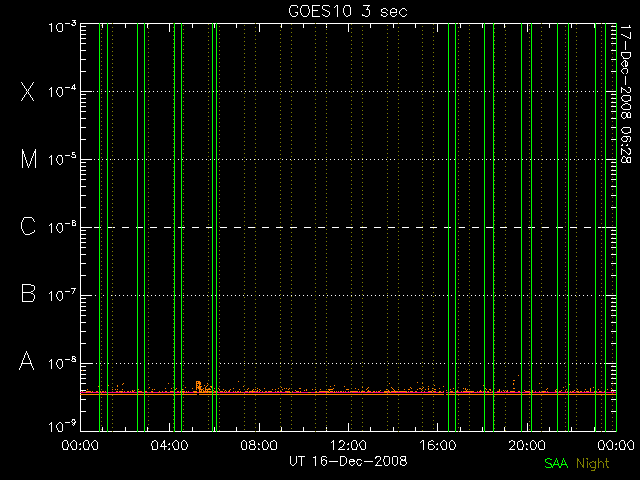The width and height of the screenshot is (640, 480).
Task: Click the 12:00 time axis label
Action: point(348,444)
